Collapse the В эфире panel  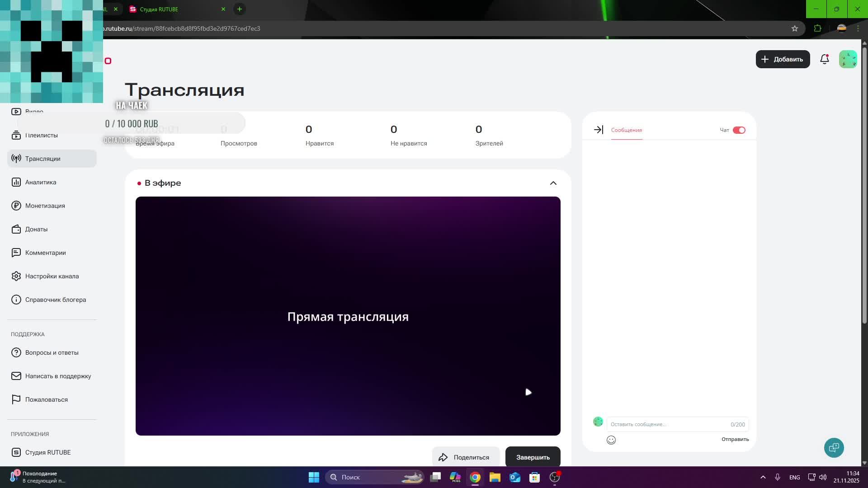pos(553,183)
